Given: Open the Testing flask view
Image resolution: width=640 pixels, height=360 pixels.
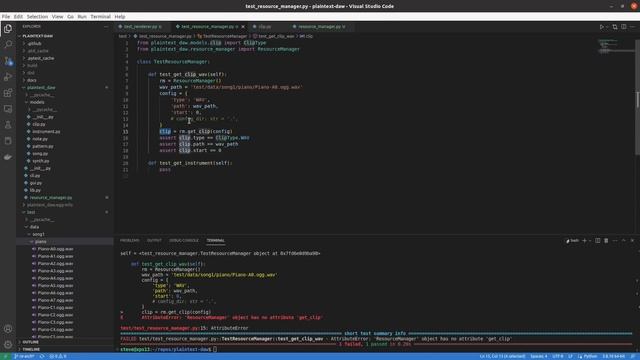Looking at the screenshot, I should [x=8, y=125].
